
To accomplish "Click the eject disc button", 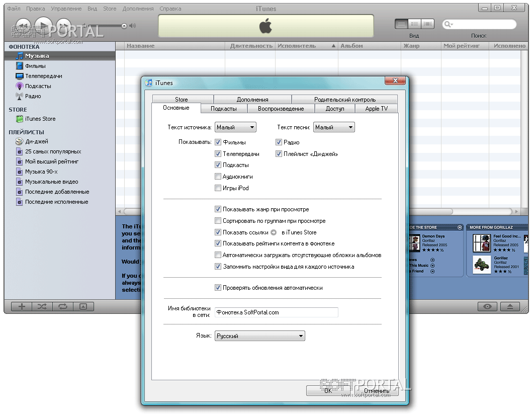I will [510, 307].
